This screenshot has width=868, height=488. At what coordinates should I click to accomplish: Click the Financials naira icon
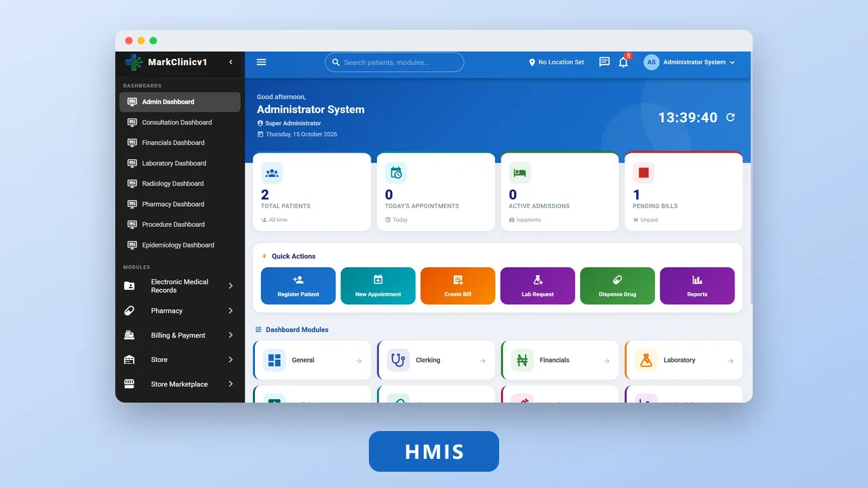coord(522,360)
